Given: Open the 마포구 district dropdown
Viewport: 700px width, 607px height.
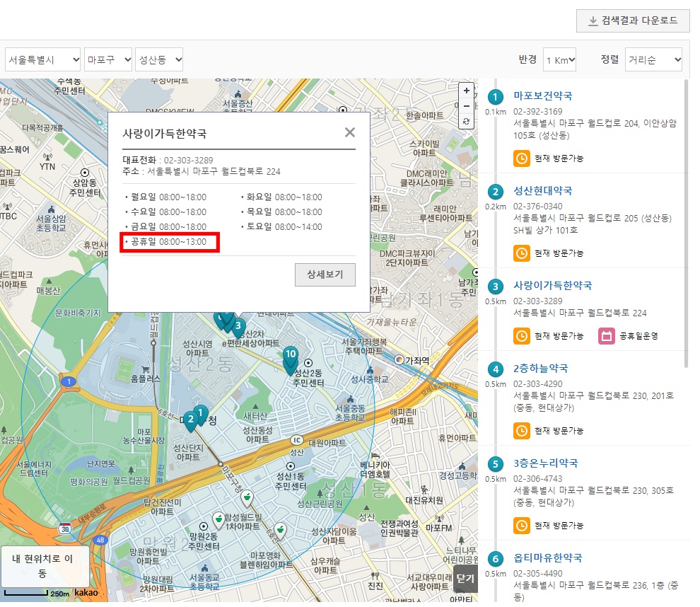Looking at the screenshot, I should [108, 59].
